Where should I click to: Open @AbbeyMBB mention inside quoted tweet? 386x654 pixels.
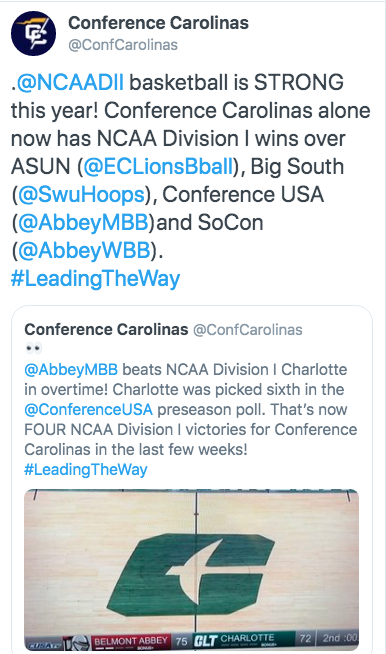(x=71, y=370)
